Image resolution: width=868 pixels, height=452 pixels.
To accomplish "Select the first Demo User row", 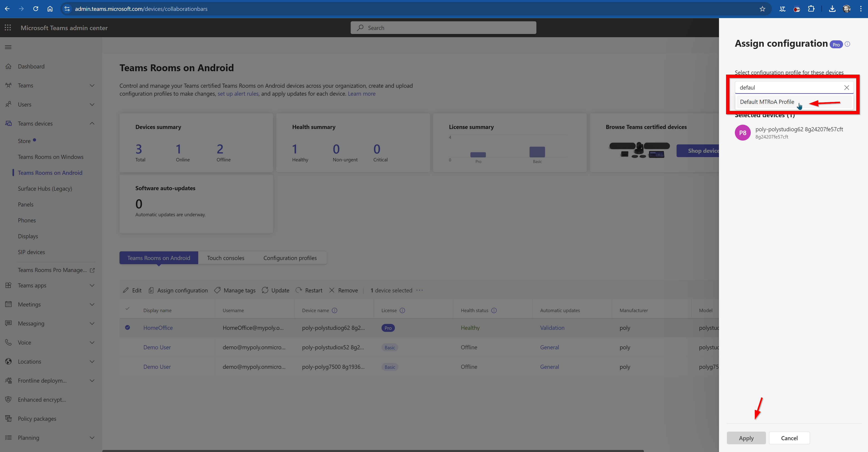I will point(127,347).
